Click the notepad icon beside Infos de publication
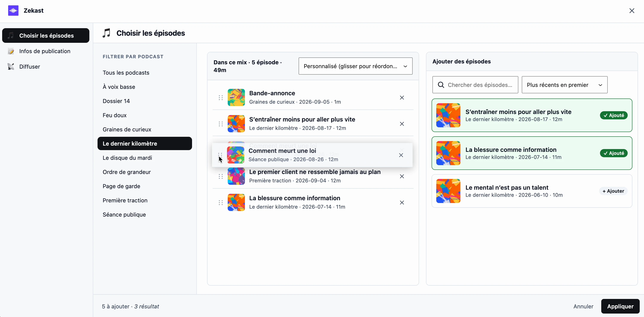The image size is (644, 317). tap(11, 51)
